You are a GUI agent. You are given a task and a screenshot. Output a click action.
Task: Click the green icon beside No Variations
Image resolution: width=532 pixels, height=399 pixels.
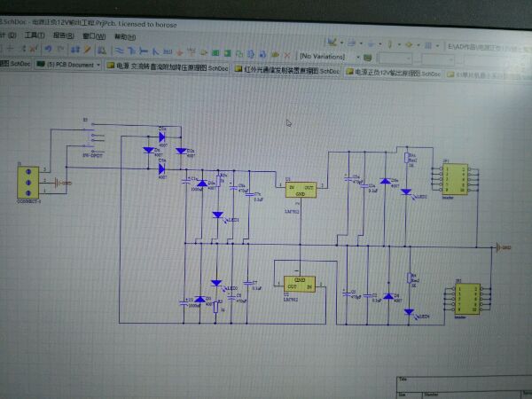(x=367, y=57)
